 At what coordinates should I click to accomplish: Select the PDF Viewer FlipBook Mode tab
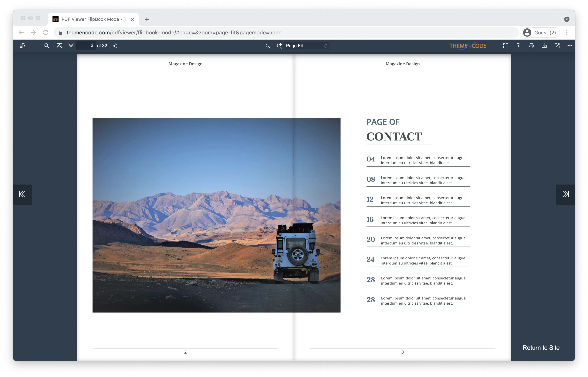[x=90, y=19]
